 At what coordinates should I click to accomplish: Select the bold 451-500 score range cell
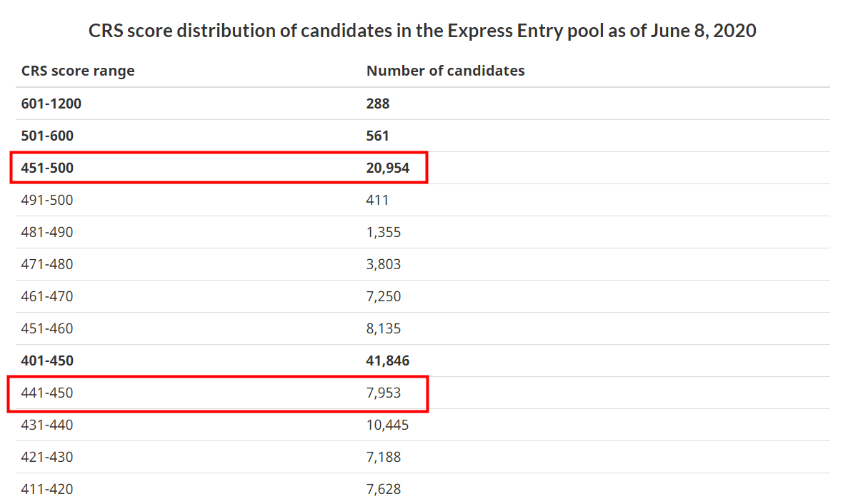(x=47, y=168)
